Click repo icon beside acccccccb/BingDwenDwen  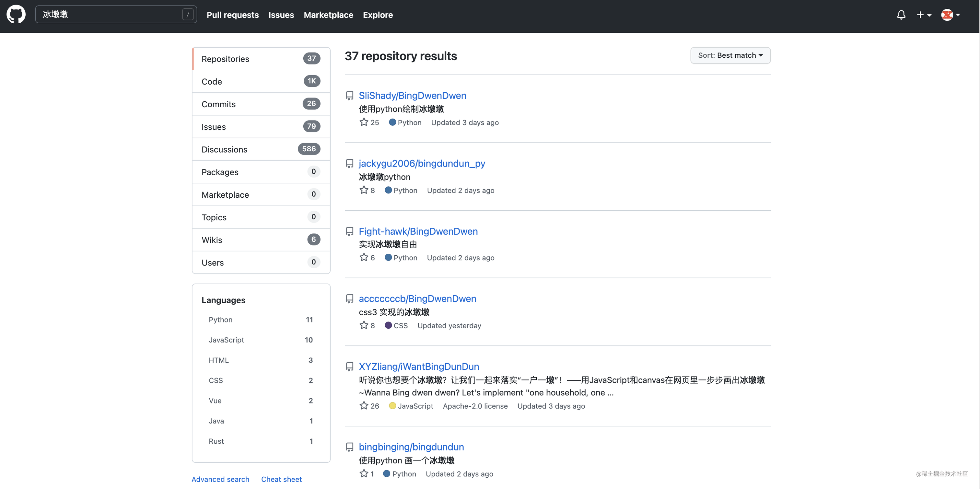click(x=349, y=299)
